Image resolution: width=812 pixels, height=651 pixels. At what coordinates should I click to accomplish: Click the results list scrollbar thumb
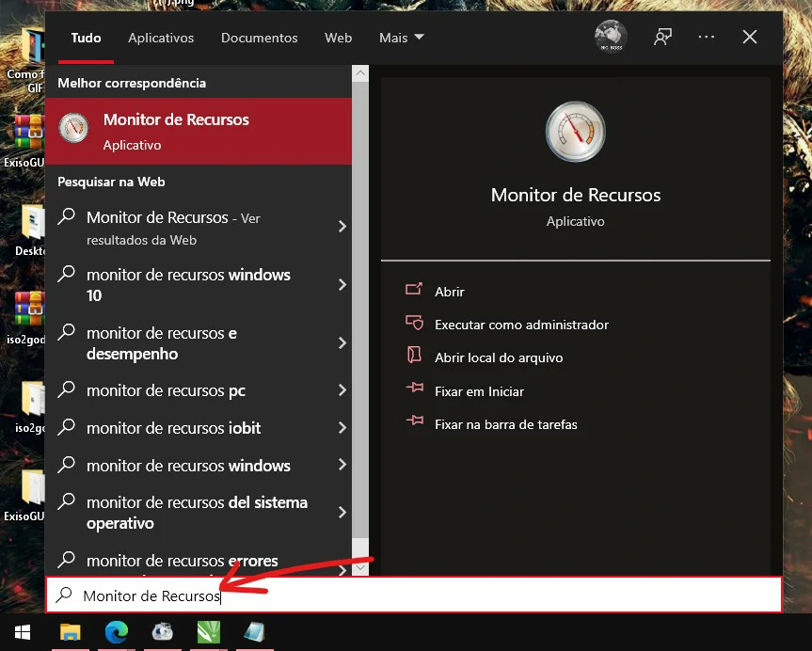[360, 310]
